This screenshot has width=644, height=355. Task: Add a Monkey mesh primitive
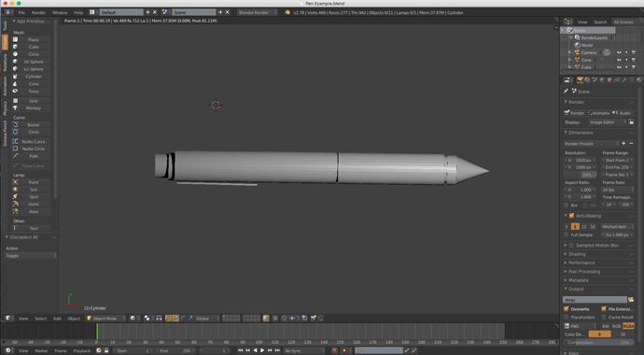tap(31, 108)
